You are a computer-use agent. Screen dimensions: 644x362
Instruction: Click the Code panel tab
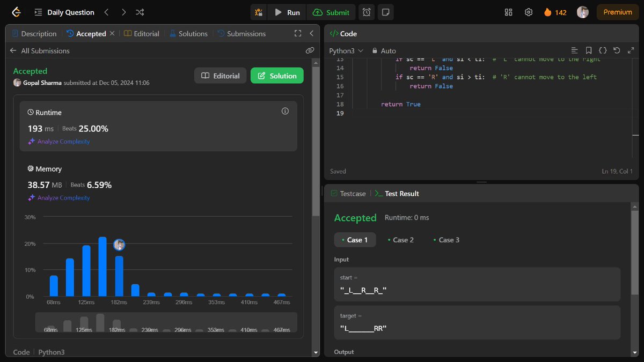point(343,33)
